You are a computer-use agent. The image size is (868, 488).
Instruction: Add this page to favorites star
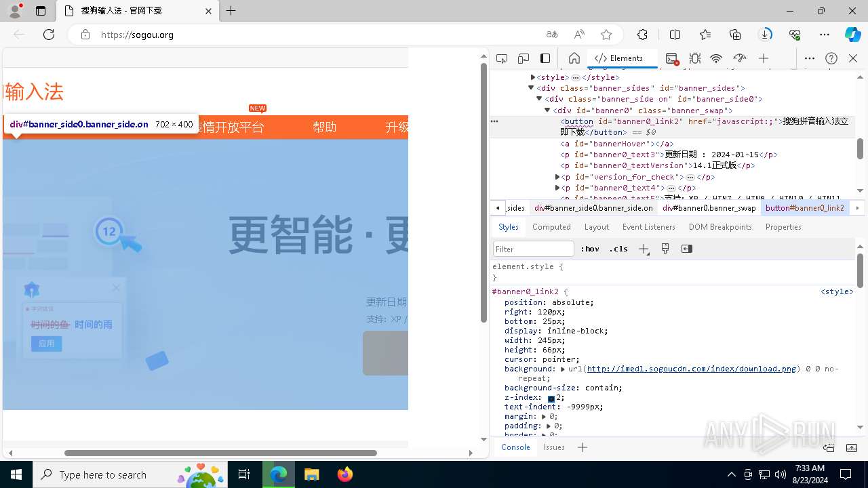[x=606, y=35]
